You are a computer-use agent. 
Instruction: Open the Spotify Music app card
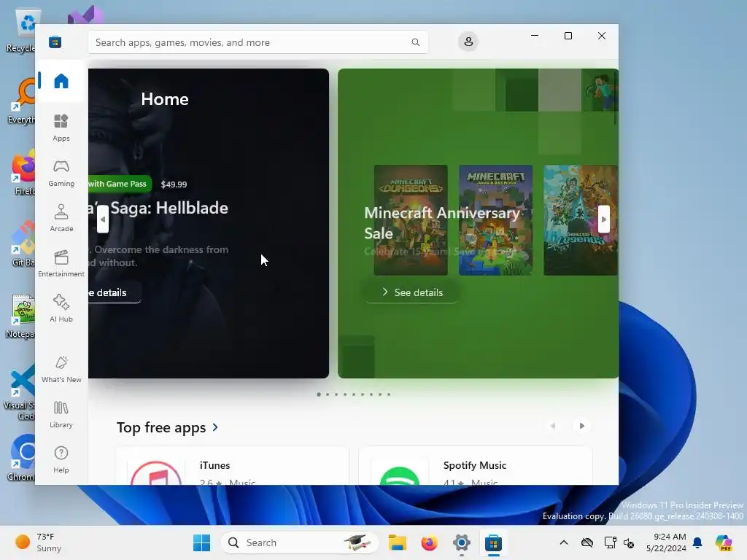[476, 466]
